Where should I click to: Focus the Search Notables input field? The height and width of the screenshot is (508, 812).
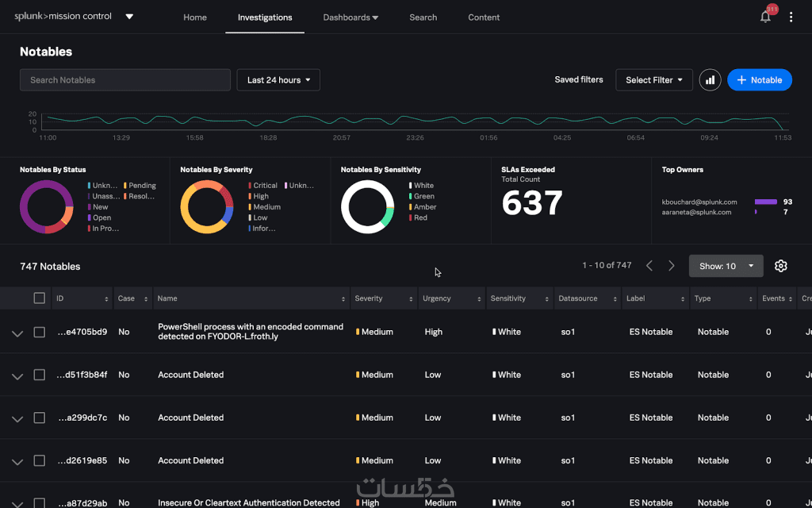[124, 80]
